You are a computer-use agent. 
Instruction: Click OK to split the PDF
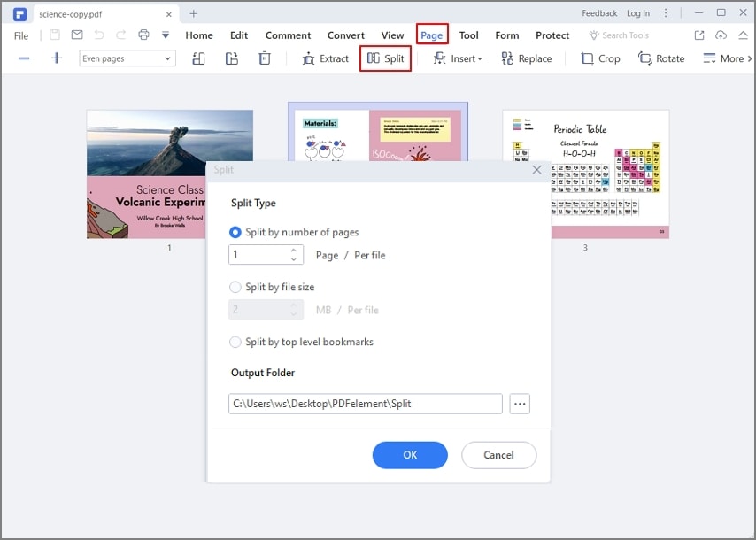[410, 455]
